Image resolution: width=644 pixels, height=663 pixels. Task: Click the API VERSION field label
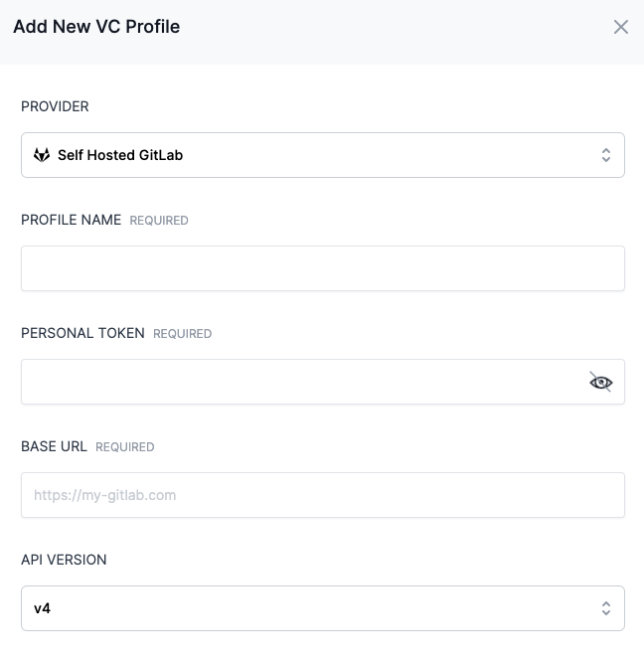(x=64, y=560)
